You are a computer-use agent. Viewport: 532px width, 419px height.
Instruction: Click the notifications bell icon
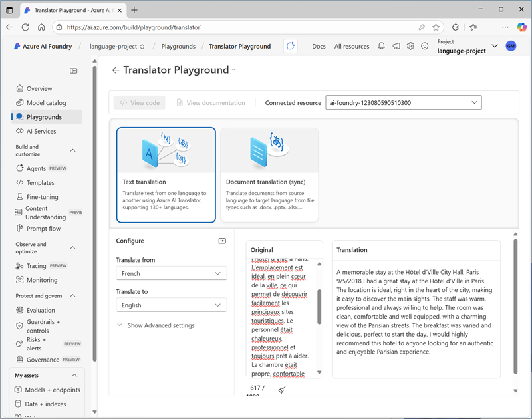[x=382, y=46]
